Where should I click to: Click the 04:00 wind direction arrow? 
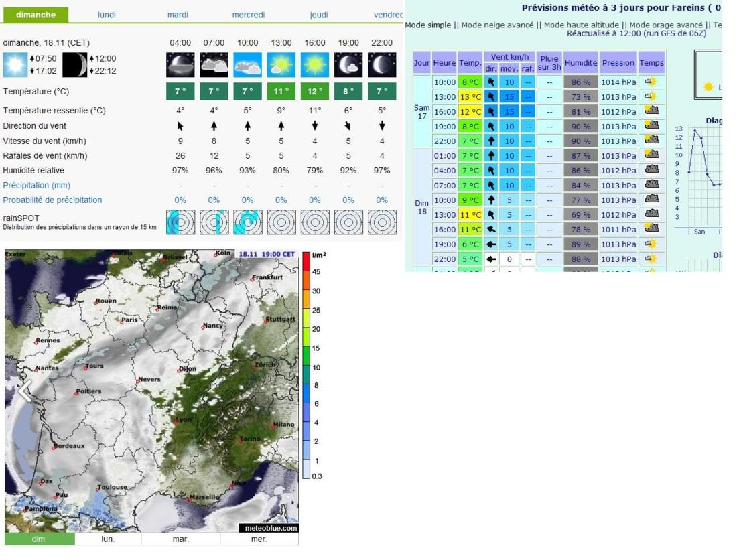180,126
